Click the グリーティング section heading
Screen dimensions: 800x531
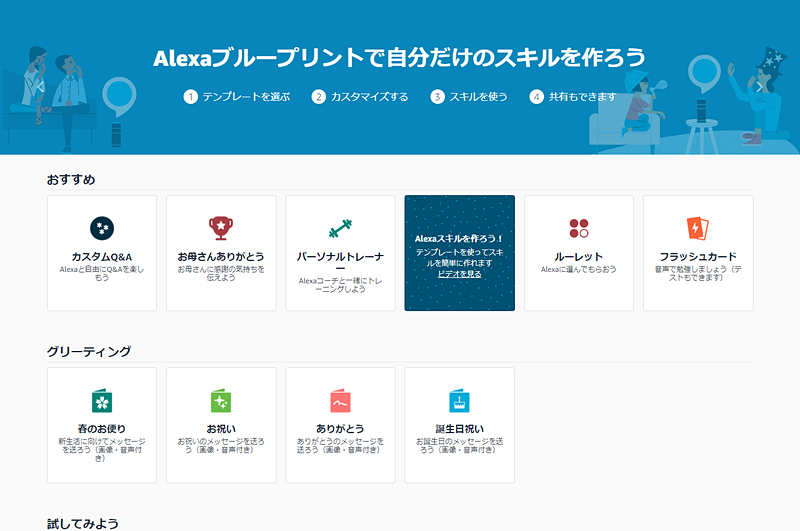(x=89, y=351)
